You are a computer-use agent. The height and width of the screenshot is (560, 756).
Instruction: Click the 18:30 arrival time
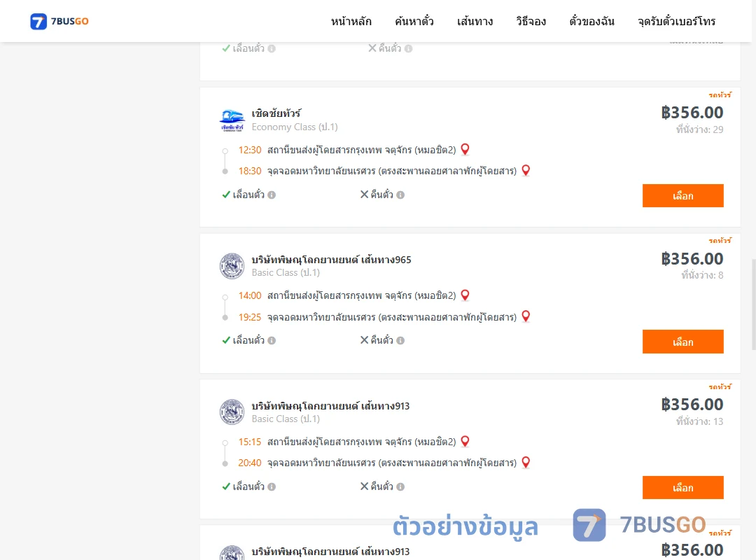pyautogui.click(x=250, y=171)
